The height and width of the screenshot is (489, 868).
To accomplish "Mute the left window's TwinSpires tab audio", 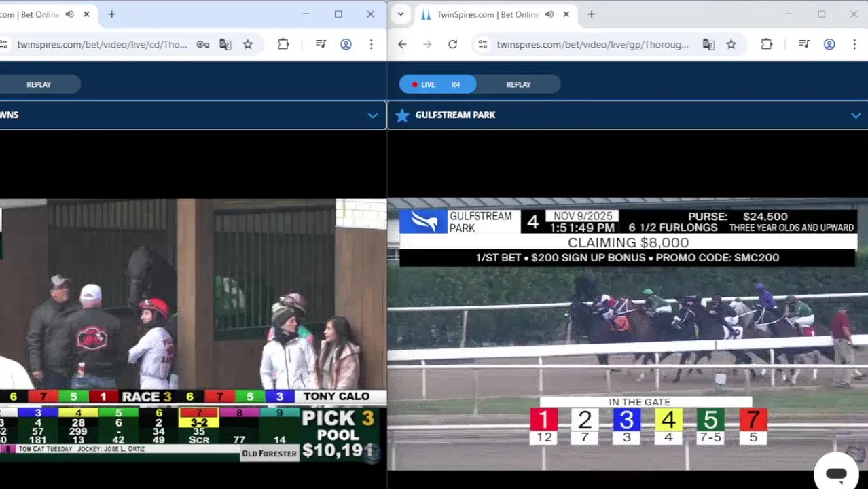I will [69, 14].
